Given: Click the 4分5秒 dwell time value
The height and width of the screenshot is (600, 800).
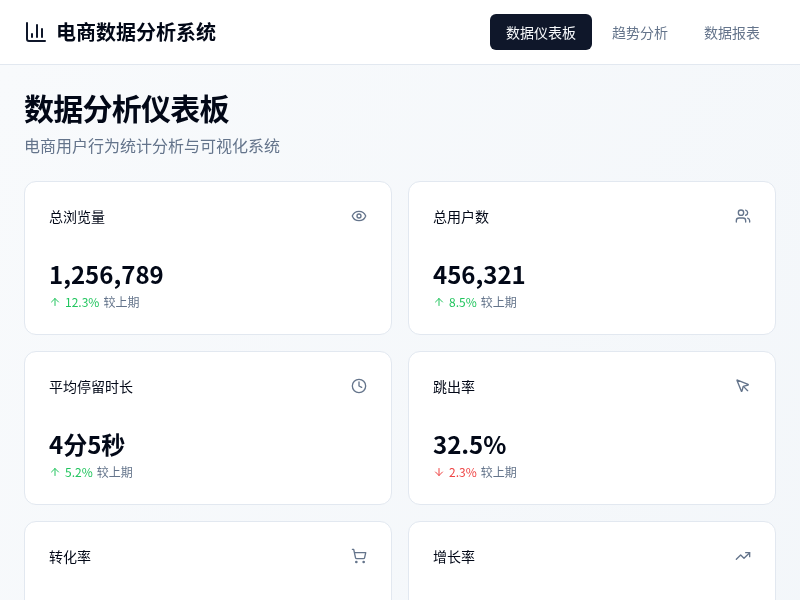Looking at the screenshot, I should click(x=87, y=445).
